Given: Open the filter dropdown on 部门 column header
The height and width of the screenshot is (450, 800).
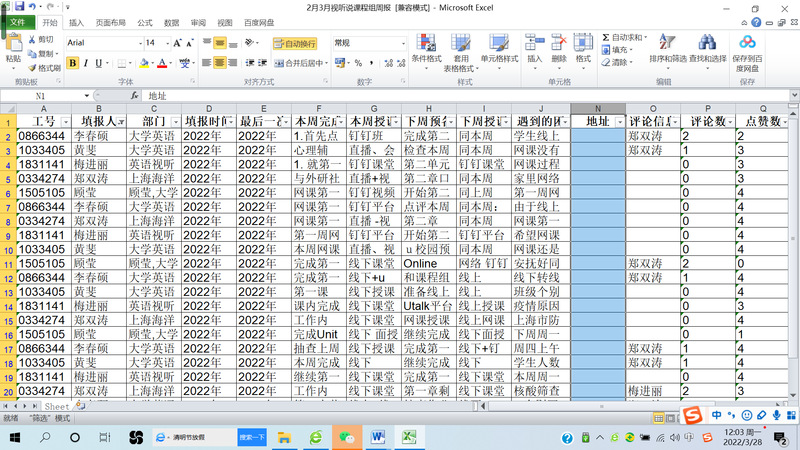Looking at the screenshot, I should coord(176,121).
